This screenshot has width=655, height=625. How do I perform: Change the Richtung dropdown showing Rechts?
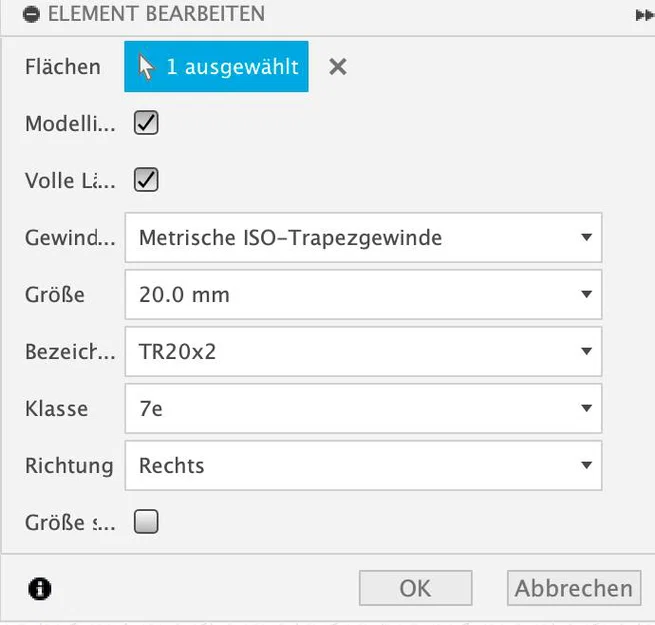pyautogui.click(x=363, y=465)
